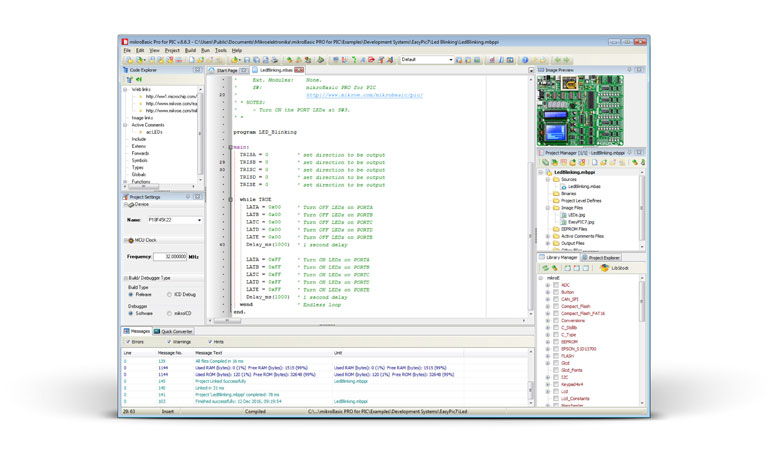This screenshot has width=768, height=450.
Task: Click the Image Preview panel icon
Action: coord(542,70)
